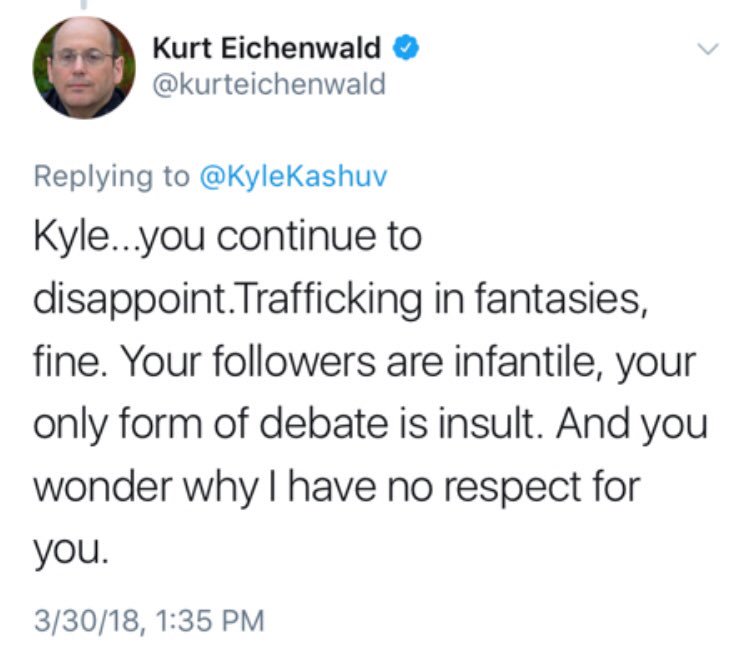Click the 3/30/18, 1:35 PM timestamp
Screen dimensions: 750x658
click(149, 621)
